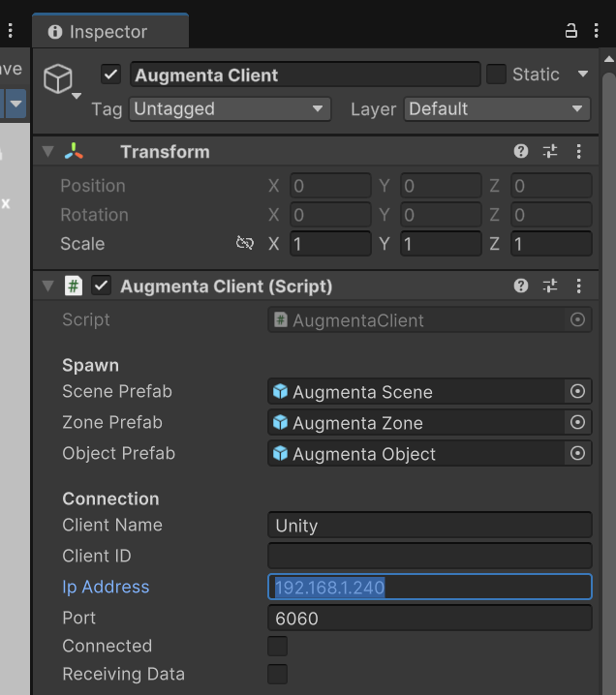Click the Port input field
This screenshot has height=695, width=616.
[x=429, y=619]
